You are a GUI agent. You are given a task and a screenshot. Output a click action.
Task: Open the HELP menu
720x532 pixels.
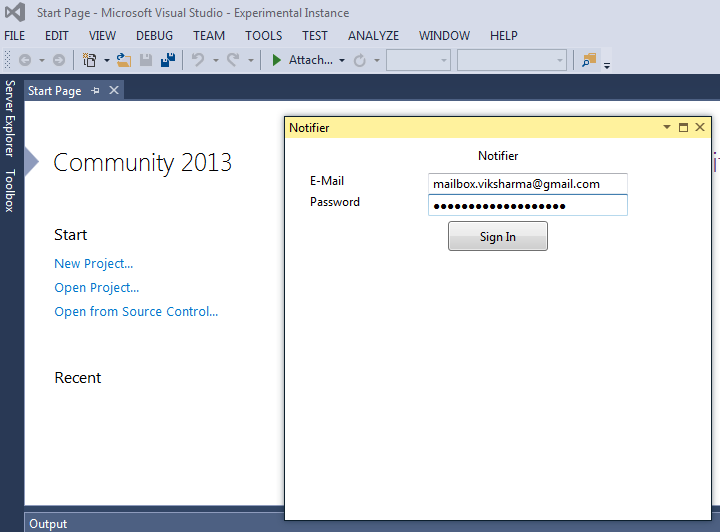(503, 36)
